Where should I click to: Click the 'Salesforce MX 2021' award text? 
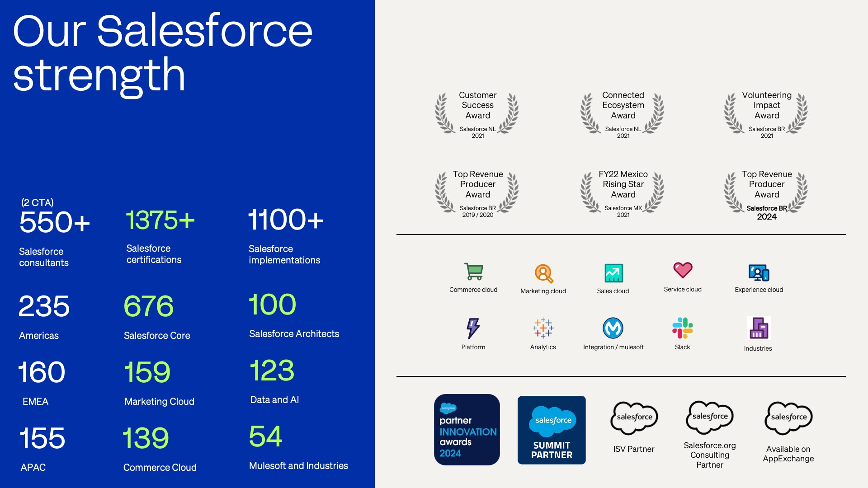click(x=623, y=211)
